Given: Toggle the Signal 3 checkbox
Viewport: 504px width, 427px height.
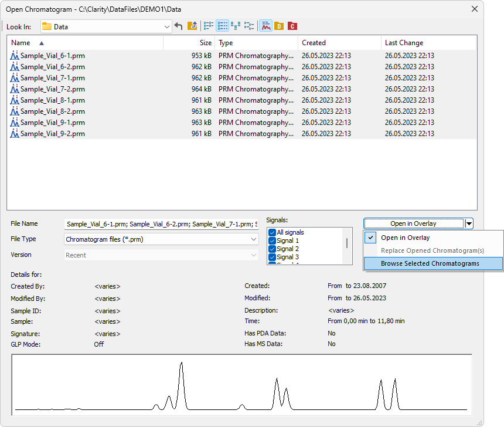Looking at the screenshot, I should [x=272, y=257].
